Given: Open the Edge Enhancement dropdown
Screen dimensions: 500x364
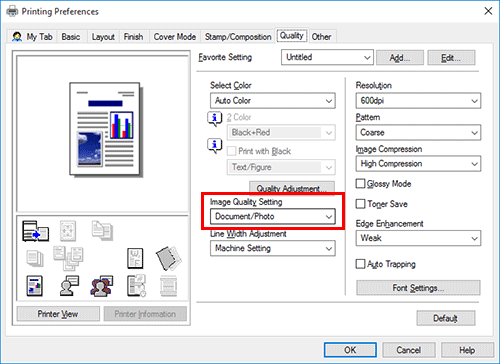Looking at the screenshot, I should point(418,238).
